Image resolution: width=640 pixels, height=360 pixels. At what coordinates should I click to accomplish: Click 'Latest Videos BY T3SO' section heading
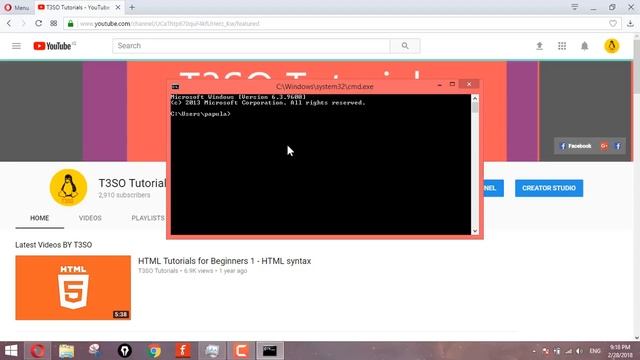coord(53,245)
